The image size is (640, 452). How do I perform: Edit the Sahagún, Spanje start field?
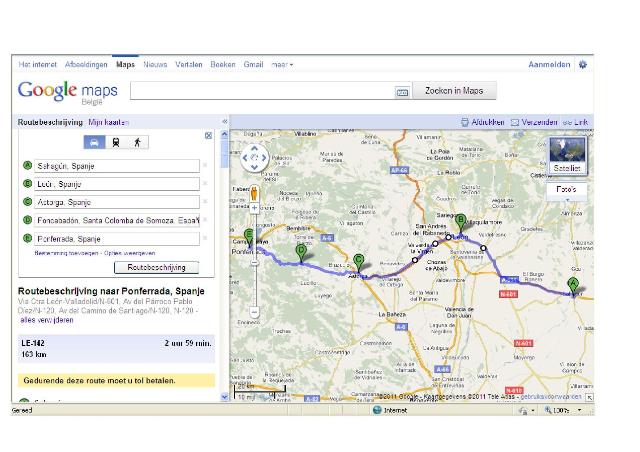coord(117,166)
